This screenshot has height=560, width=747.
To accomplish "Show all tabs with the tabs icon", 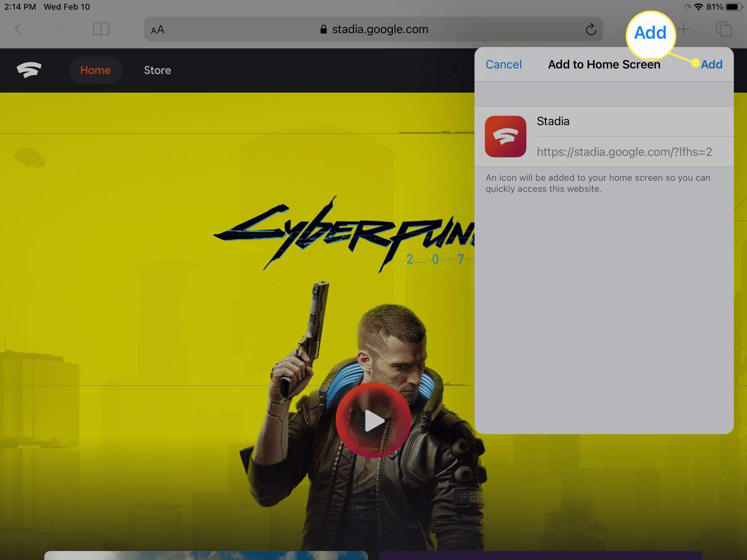I will 724,29.
